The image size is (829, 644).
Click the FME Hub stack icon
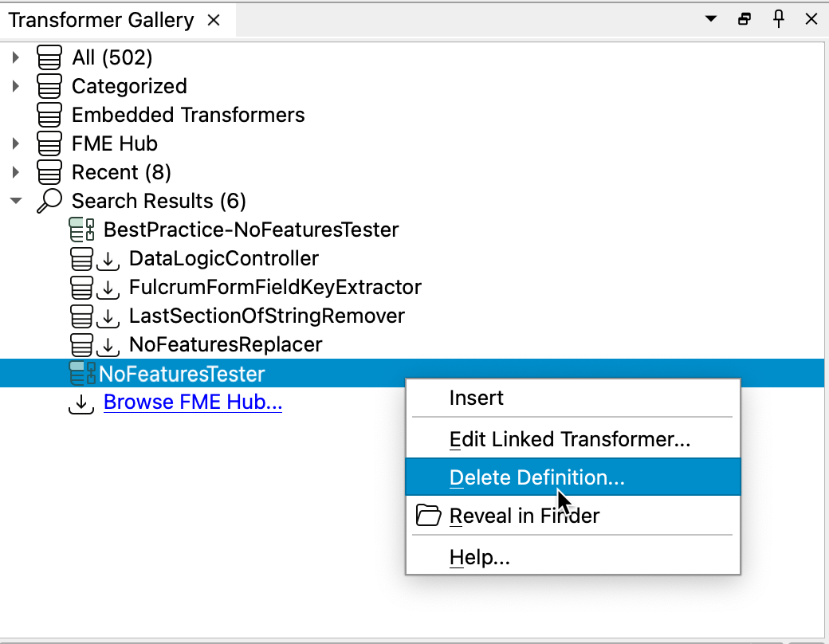click(x=49, y=143)
